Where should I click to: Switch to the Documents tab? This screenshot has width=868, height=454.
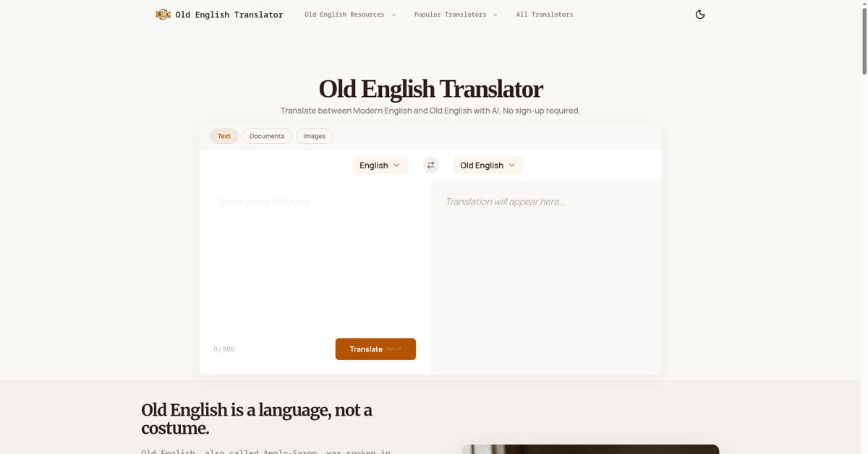click(267, 136)
